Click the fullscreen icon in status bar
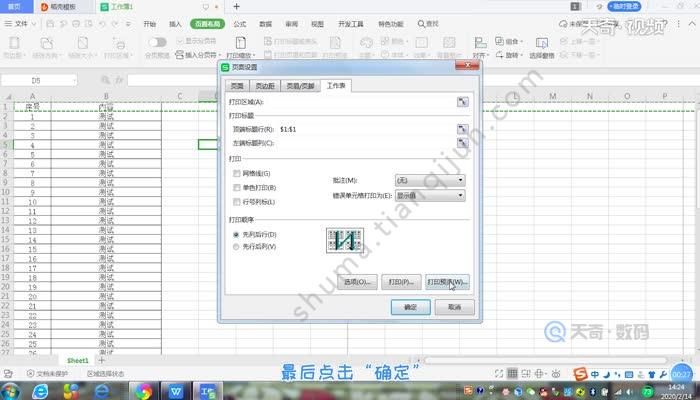The image size is (700, 400). 499,373
